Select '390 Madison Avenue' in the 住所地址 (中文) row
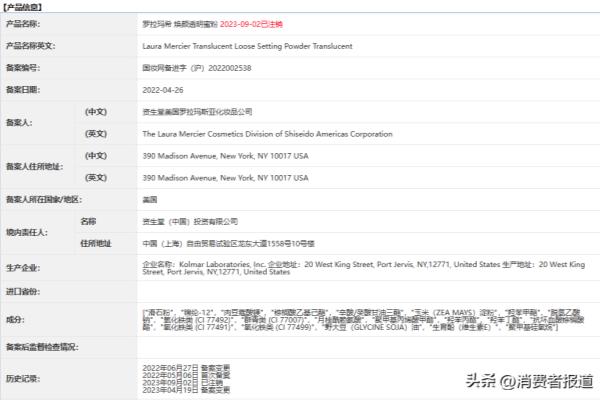The image size is (600, 400). [x=179, y=156]
